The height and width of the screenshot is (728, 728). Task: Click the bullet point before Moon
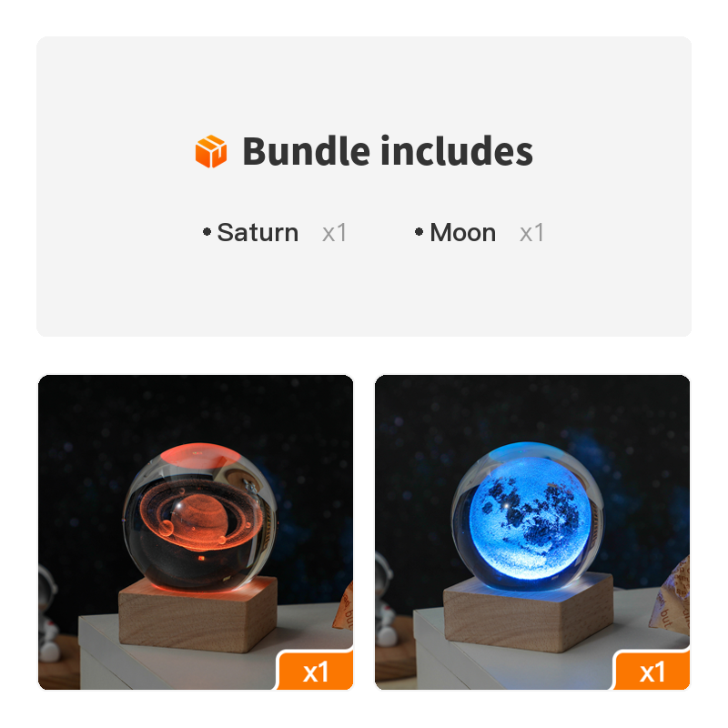point(419,232)
